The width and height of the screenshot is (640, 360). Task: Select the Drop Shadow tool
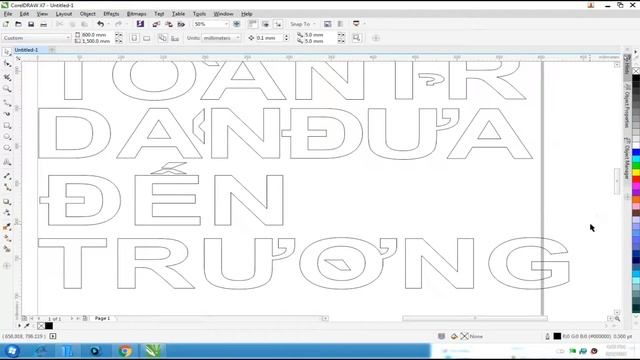tap(7, 202)
